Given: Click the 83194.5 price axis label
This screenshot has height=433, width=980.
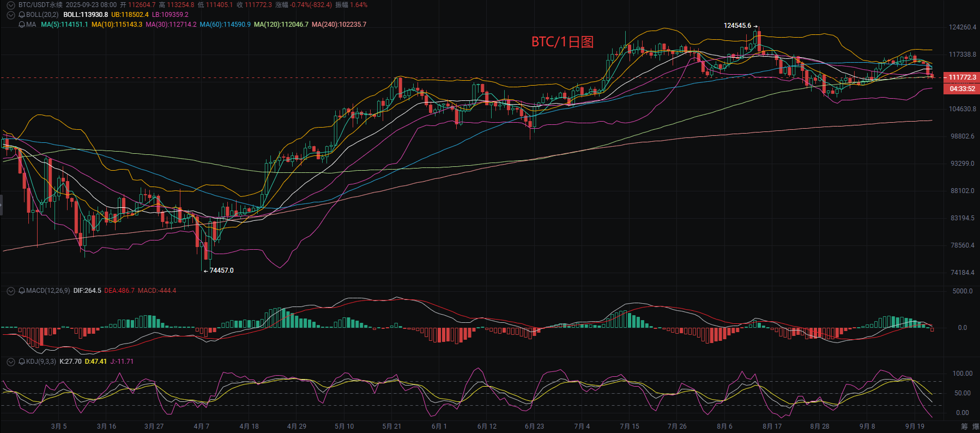Looking at the screenshot, I should (963, 218).
